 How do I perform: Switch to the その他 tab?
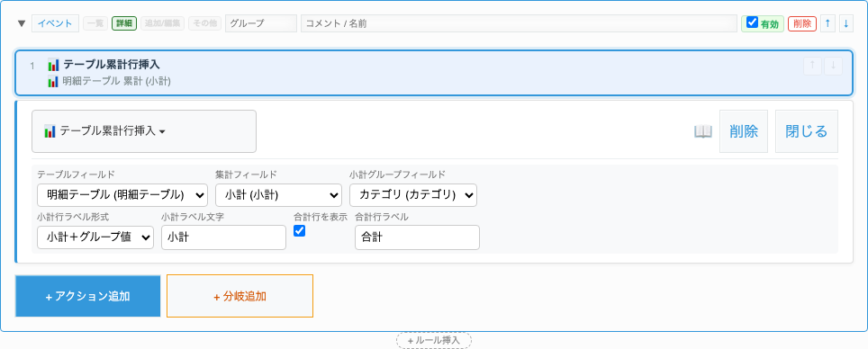pyautogui.click(x=204, y=23)
